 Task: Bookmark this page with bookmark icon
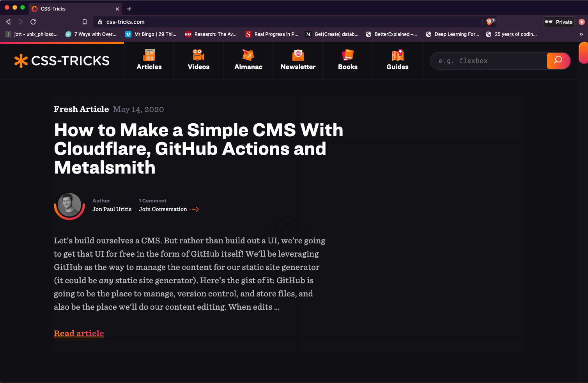point(85,22)
